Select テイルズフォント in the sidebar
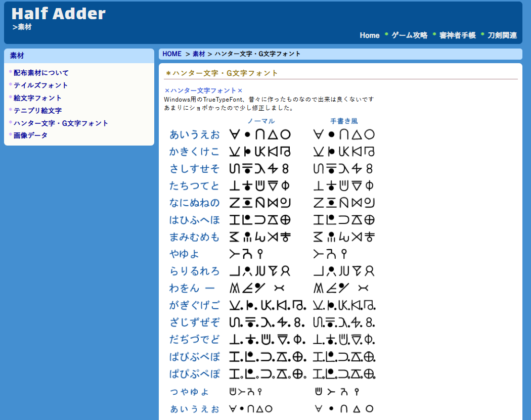 [40, 85]
